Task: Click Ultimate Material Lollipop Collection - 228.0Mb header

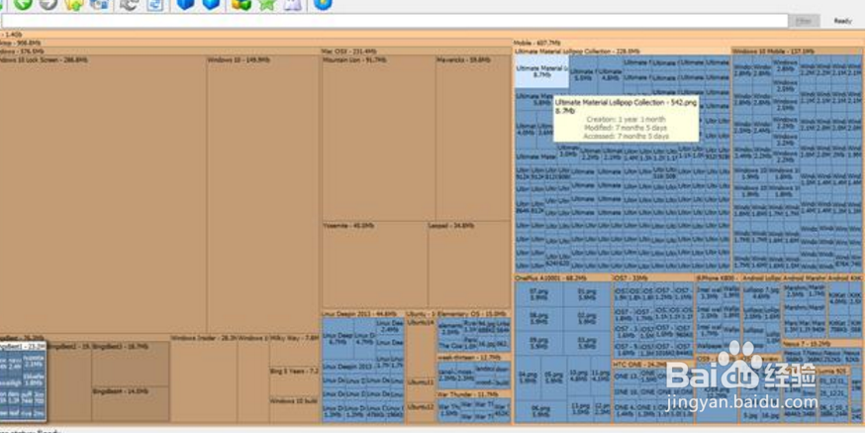Action: coord(623,51)
